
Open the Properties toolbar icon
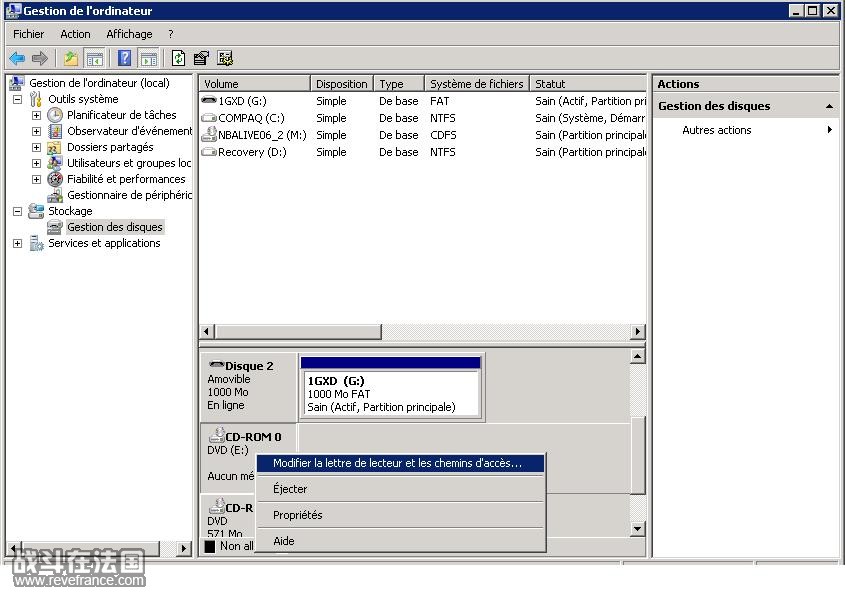point(201,58)
